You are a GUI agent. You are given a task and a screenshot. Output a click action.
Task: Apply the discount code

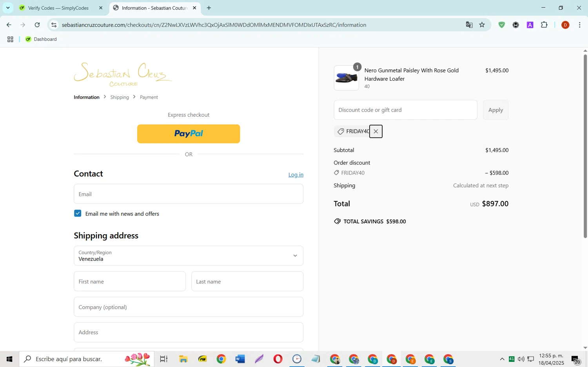495,110
